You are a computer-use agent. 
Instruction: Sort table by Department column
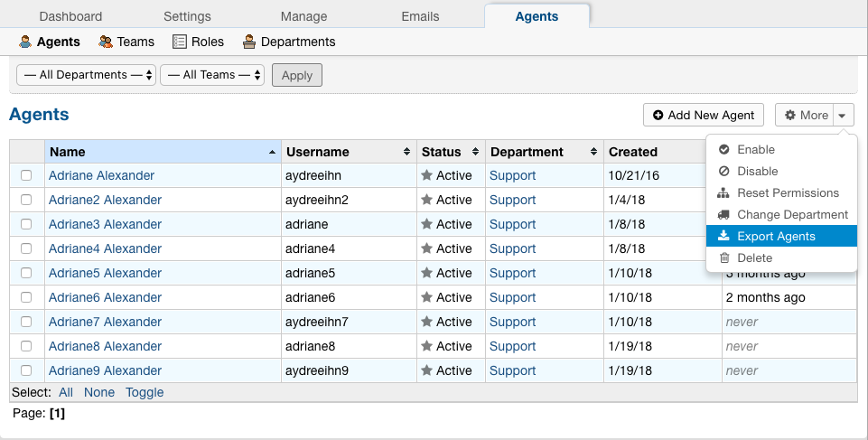click(x=544, y=152)
